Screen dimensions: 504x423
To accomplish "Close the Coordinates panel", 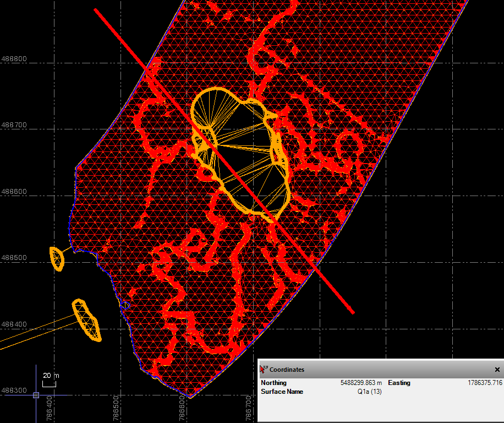I will tap(497, 370).
